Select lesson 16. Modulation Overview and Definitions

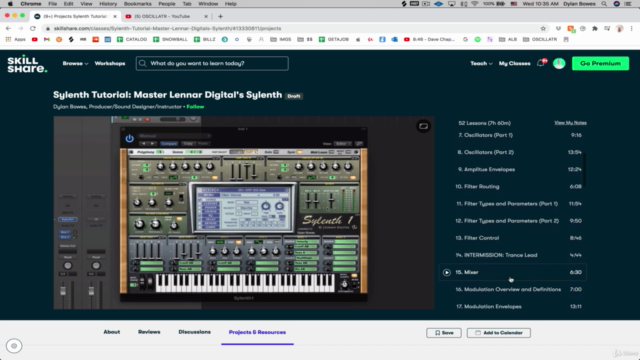click(x=513, y=289)
